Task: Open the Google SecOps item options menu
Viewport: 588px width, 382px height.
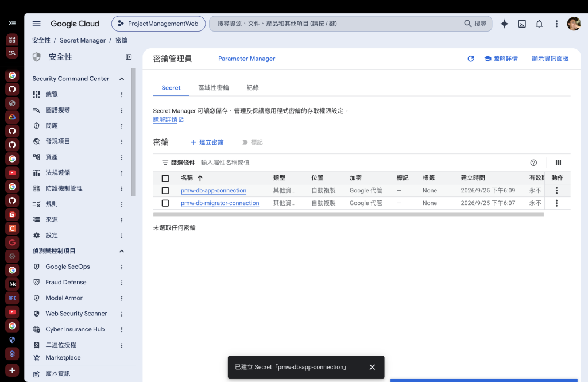Action: pos(122,267)
